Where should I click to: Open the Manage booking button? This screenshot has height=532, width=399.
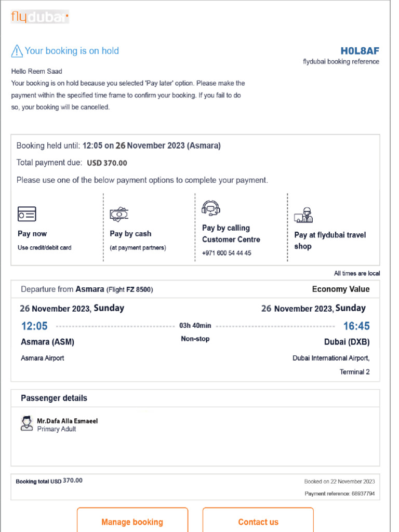(132, 521)
